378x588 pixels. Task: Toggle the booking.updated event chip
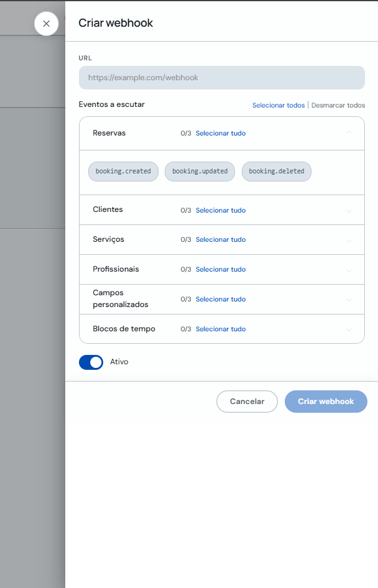pos(200,172)
